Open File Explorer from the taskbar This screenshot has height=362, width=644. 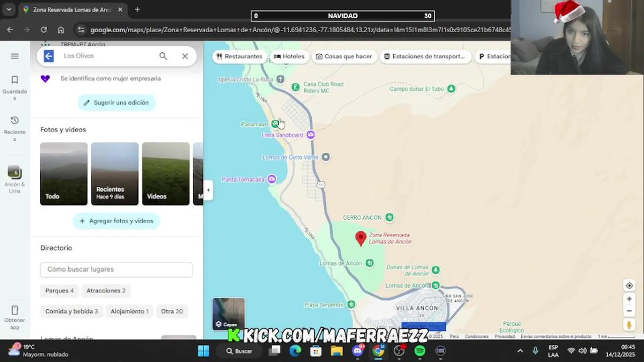coord(337,351)
